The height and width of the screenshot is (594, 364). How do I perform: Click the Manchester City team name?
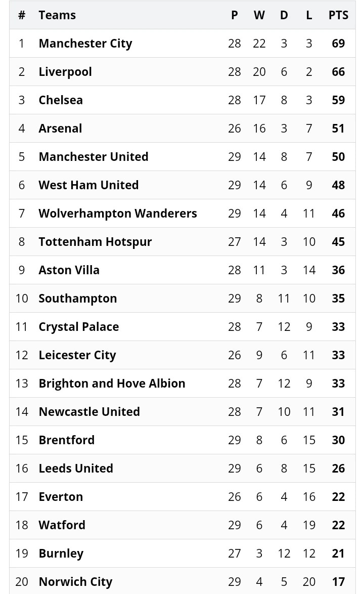pos(85,44)
